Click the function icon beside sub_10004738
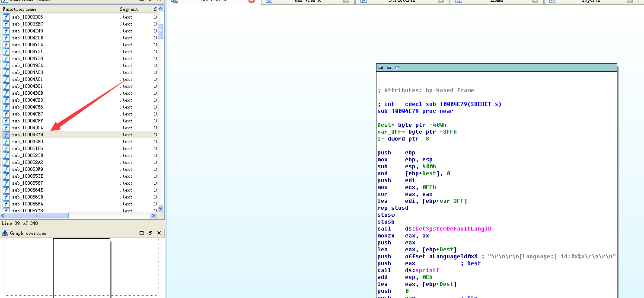Image resolution: width=644 pixels, height=298 pixels. pyautogui.click(x=6, y=58)
